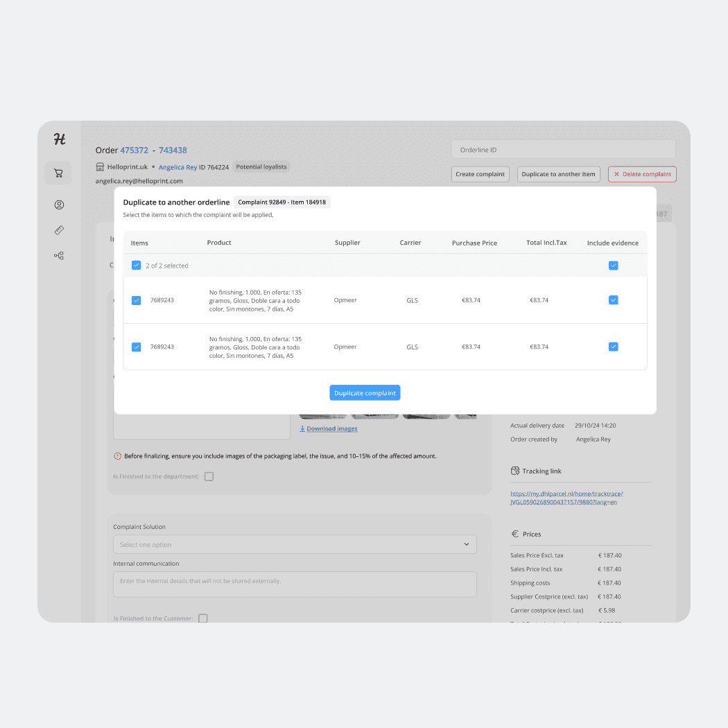Click the Helloprint H logo
This screenshot has width=728, height=728.
click(x=58, y=139)
